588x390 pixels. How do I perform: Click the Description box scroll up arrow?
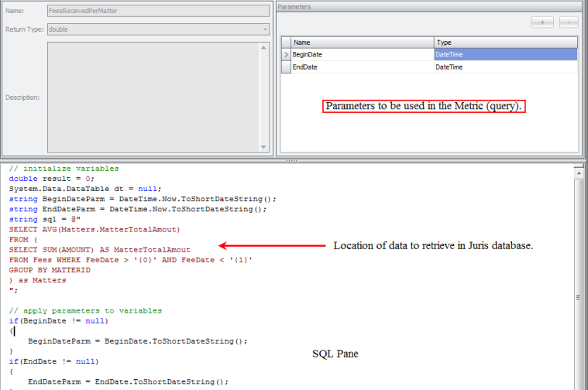(263, 47)
